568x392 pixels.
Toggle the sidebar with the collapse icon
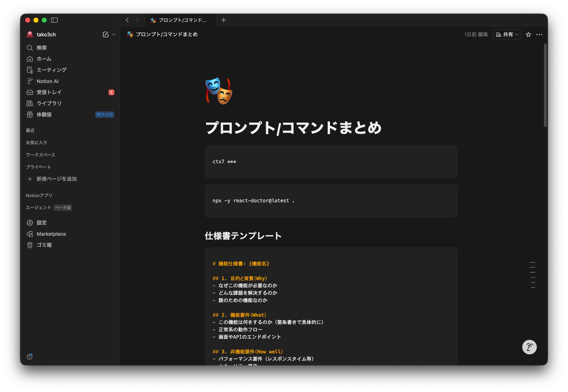[54, 20]
